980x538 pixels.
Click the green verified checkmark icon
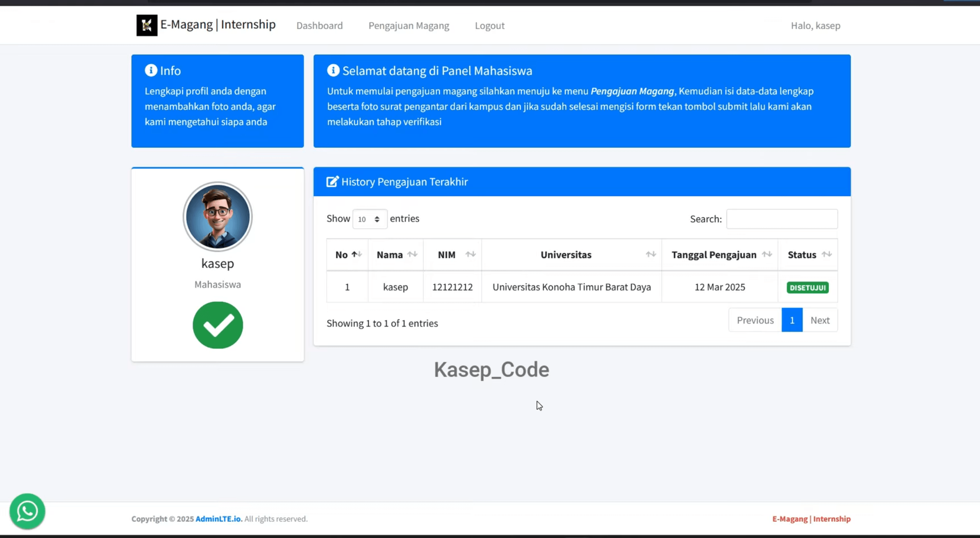(218, 325)
